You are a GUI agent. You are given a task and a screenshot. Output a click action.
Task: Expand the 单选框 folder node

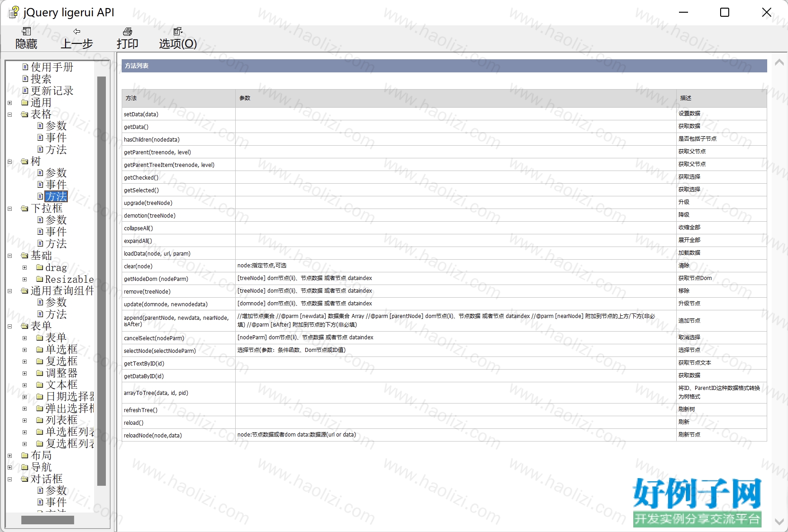coord(24,350)
